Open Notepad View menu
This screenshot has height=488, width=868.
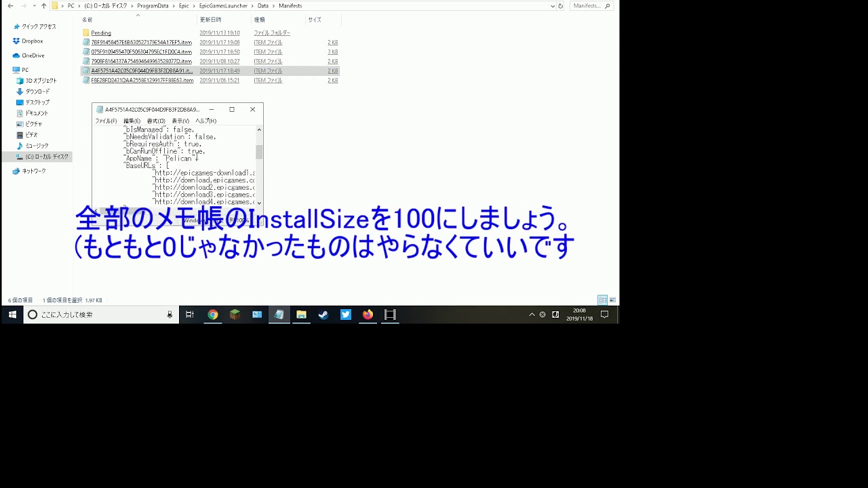pos(180,121)
